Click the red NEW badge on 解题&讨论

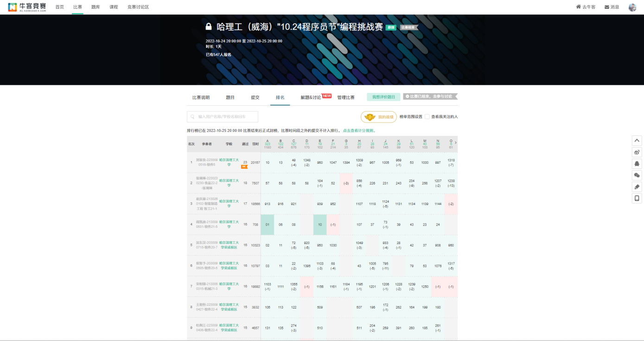point(327,96)
